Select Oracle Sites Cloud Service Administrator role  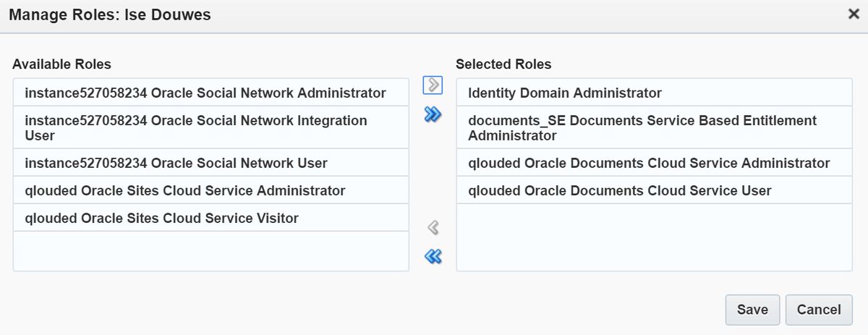tap(211, 190)
